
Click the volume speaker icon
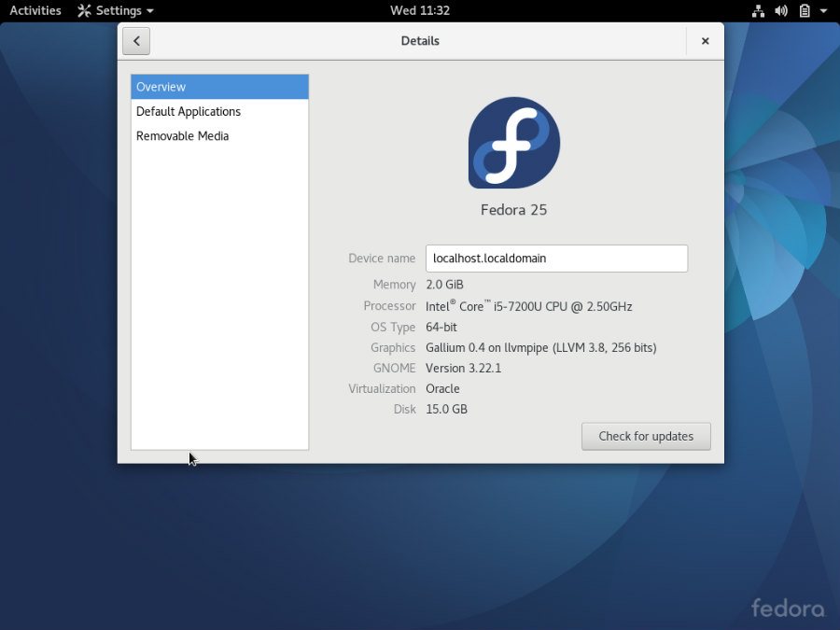(x=781, y=11)
